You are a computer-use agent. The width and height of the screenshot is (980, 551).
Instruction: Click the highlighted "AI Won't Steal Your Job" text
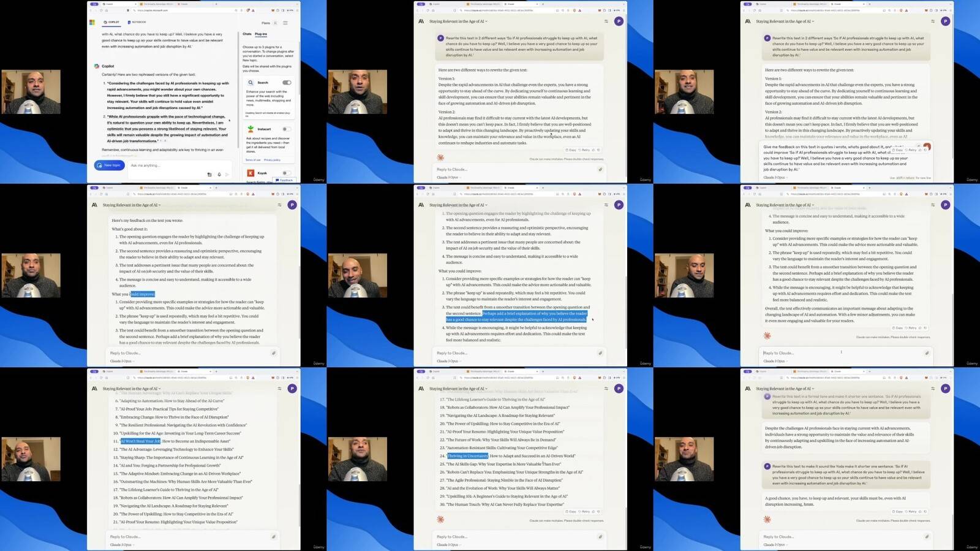pyautogui.click(x=140, y=441)
